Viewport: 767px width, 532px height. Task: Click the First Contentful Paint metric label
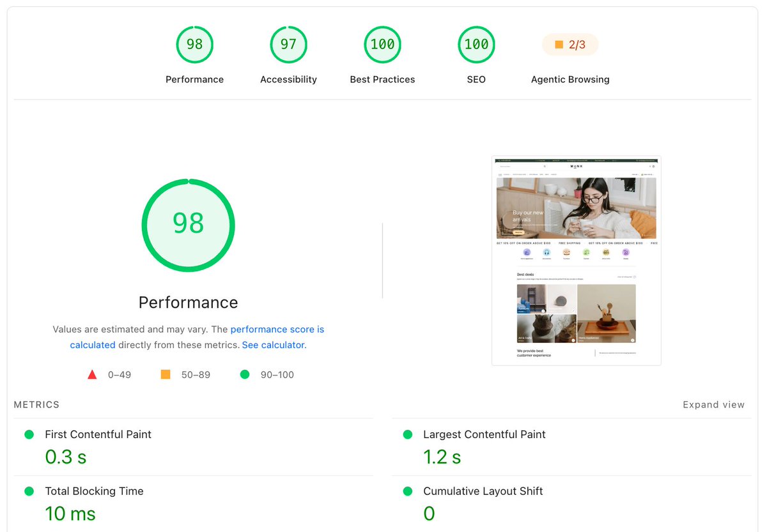pos(98,434)
